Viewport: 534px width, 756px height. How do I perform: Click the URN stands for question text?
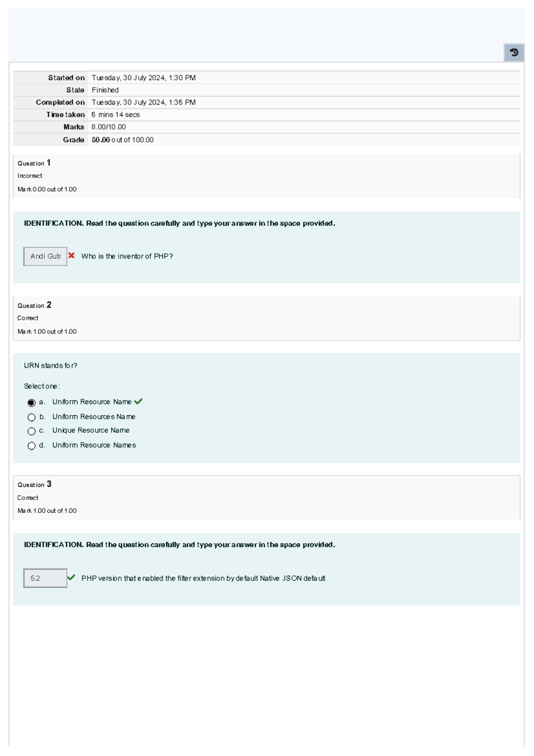pyautogui.click(x=51, y=365)
